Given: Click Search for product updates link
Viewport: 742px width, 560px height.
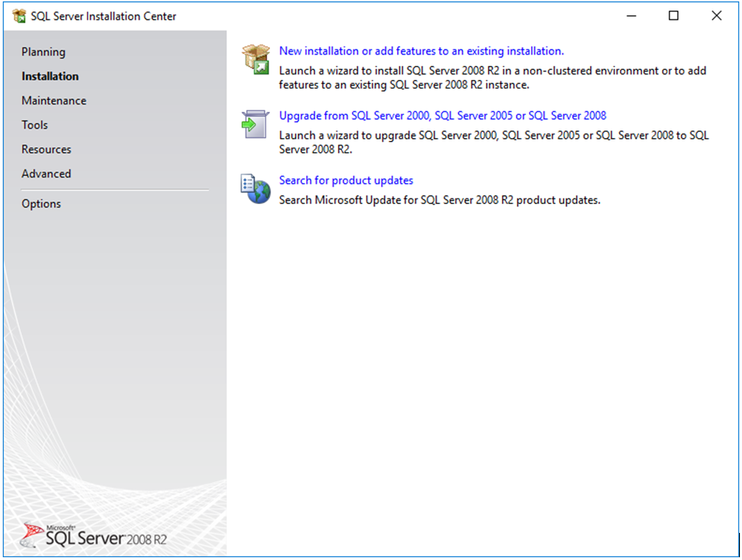Looking at the screenshot, I should [x=346, y=180].
